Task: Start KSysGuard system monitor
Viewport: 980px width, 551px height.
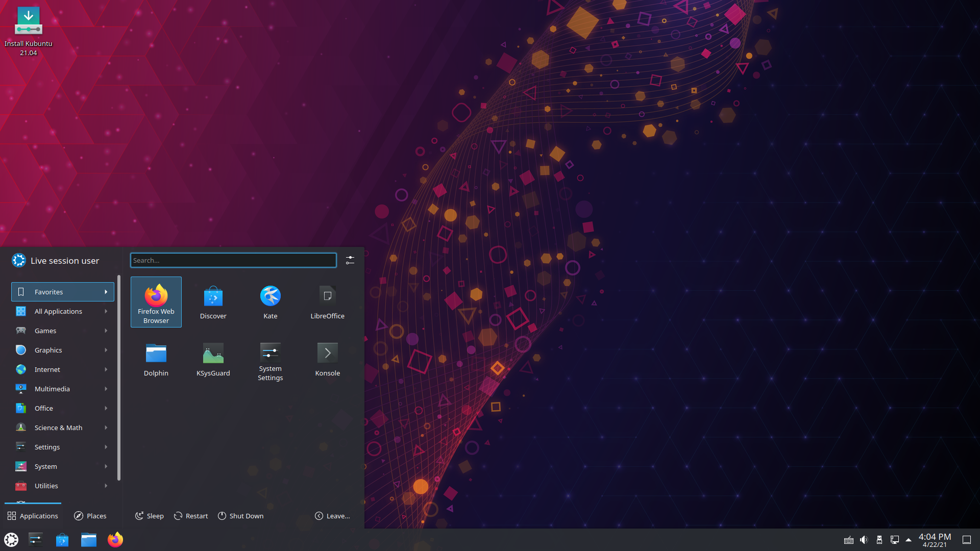Action: point(213,360)
